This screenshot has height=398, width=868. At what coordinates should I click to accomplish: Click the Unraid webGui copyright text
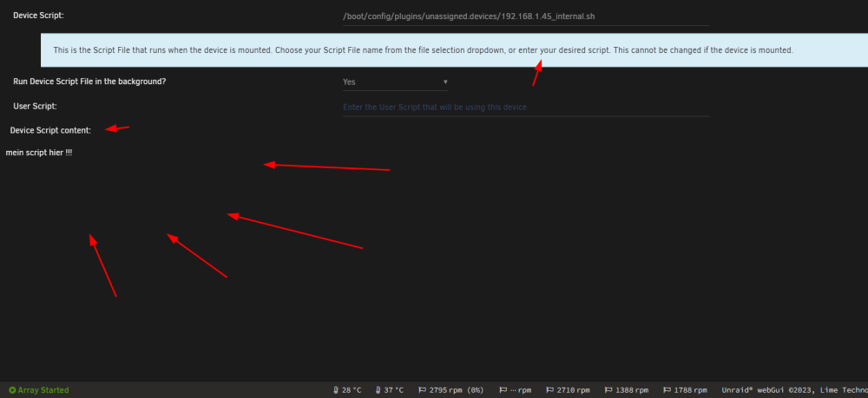pos(795,390)
